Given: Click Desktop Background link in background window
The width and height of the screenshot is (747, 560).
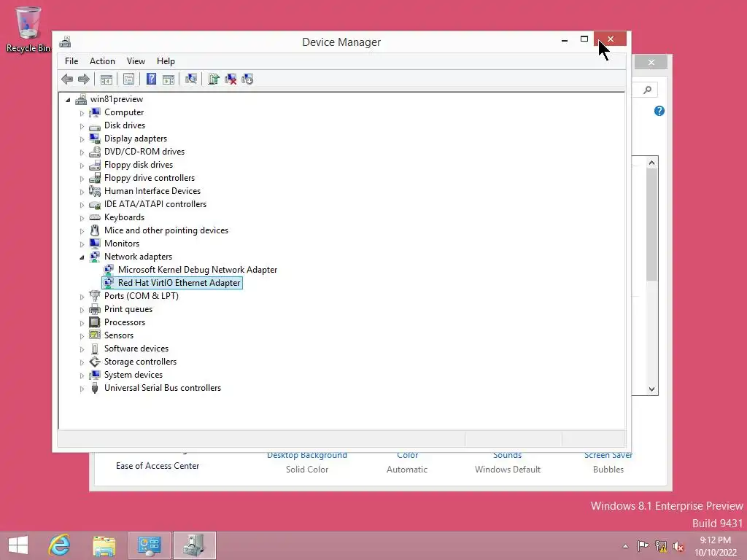Looking at the screenshot, I should [x=307, y=455].
